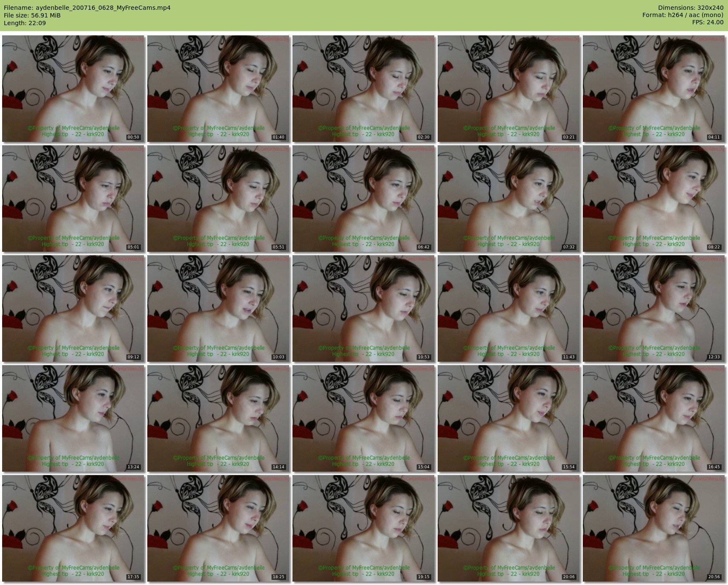
Task: Click the frame labeled 05:01
Action: (73, 199)
